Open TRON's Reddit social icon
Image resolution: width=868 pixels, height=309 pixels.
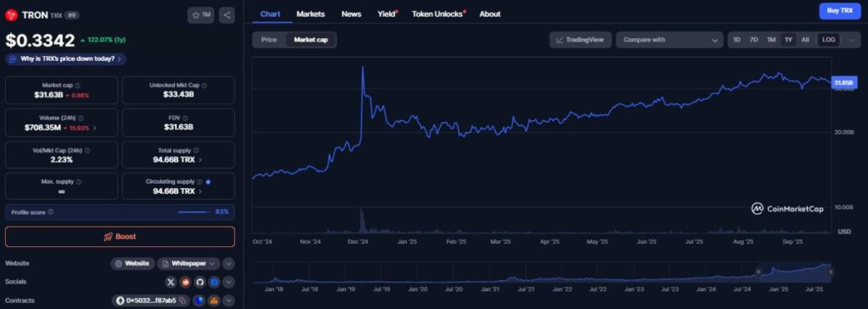[186, 282]
